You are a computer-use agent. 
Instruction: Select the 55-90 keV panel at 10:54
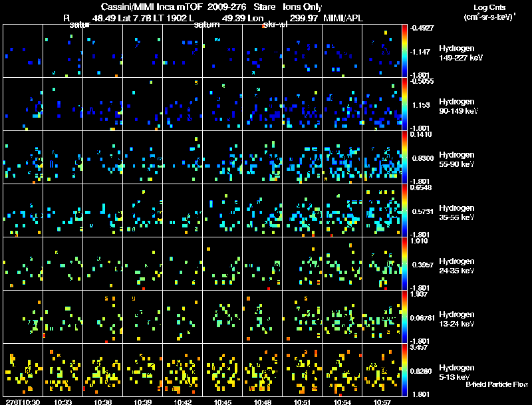342,158
